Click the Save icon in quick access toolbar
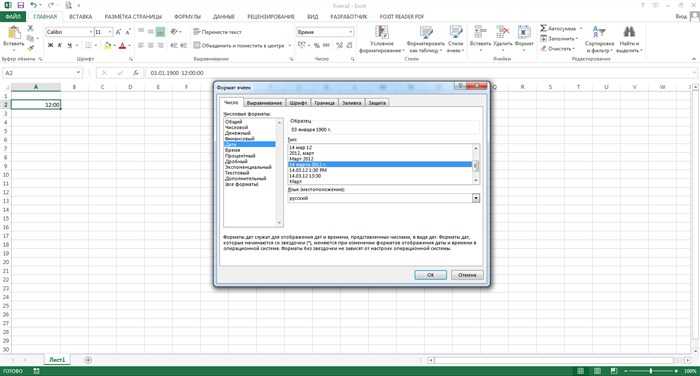700x376 pixels. (x=21, y=5)
